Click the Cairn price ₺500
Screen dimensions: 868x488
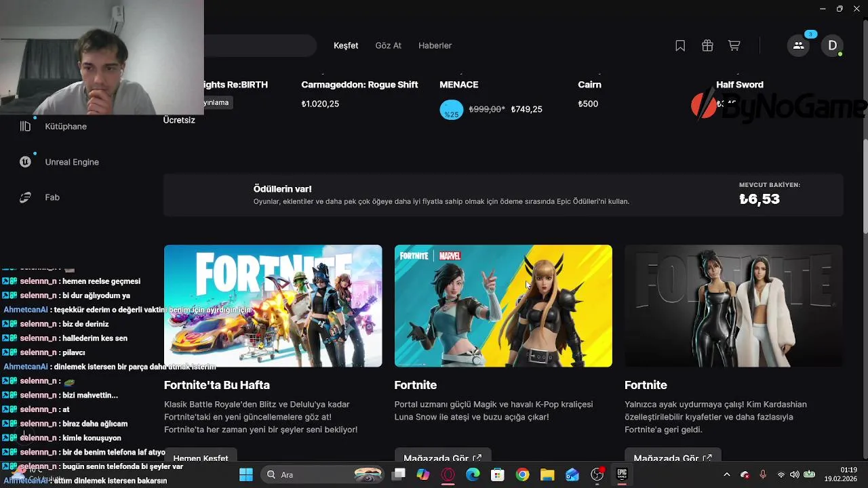pyautogui.click(x=588, y=104)
